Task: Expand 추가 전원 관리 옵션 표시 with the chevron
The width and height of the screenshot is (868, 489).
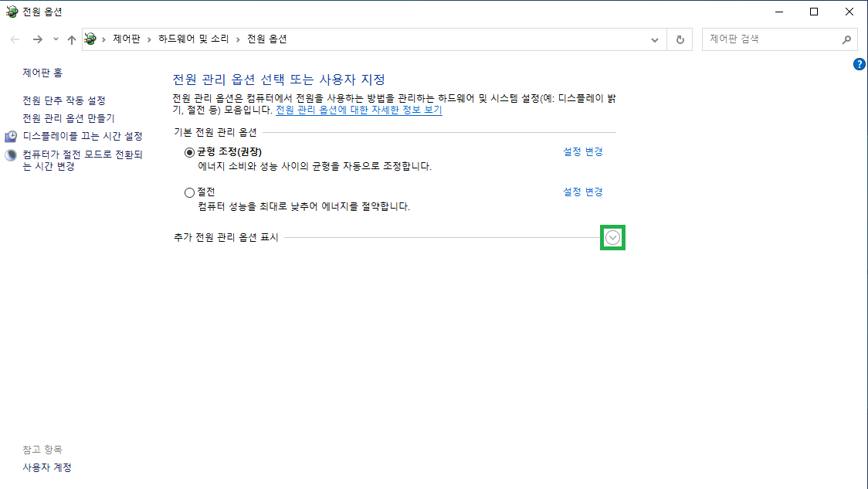Action: pyautogui.click(x=612, y=237)
